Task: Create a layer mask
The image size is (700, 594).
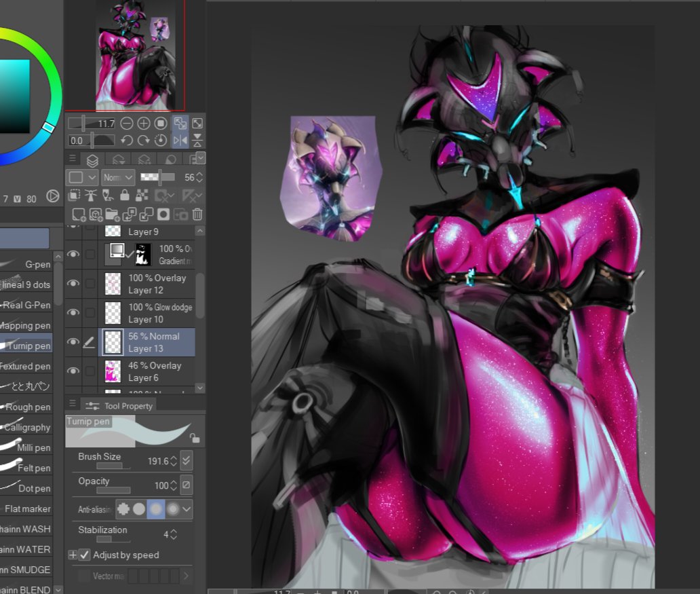Action: click(163, 215)
